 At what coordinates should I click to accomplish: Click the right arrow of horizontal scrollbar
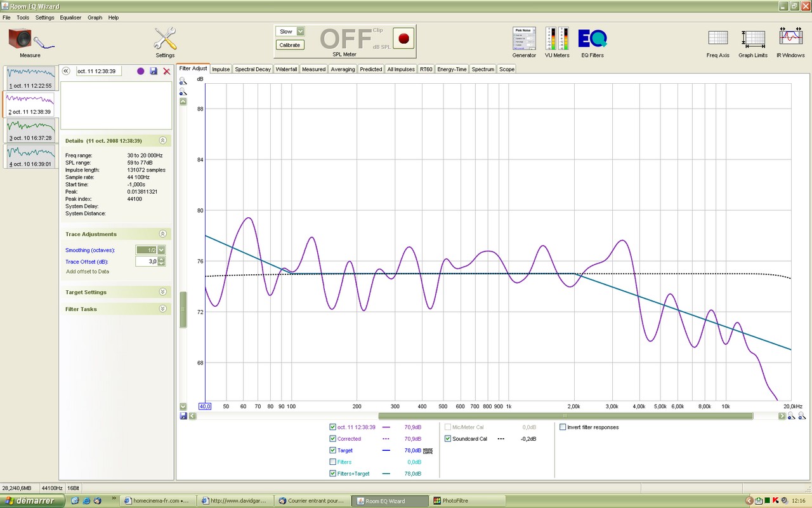(782, 416)
